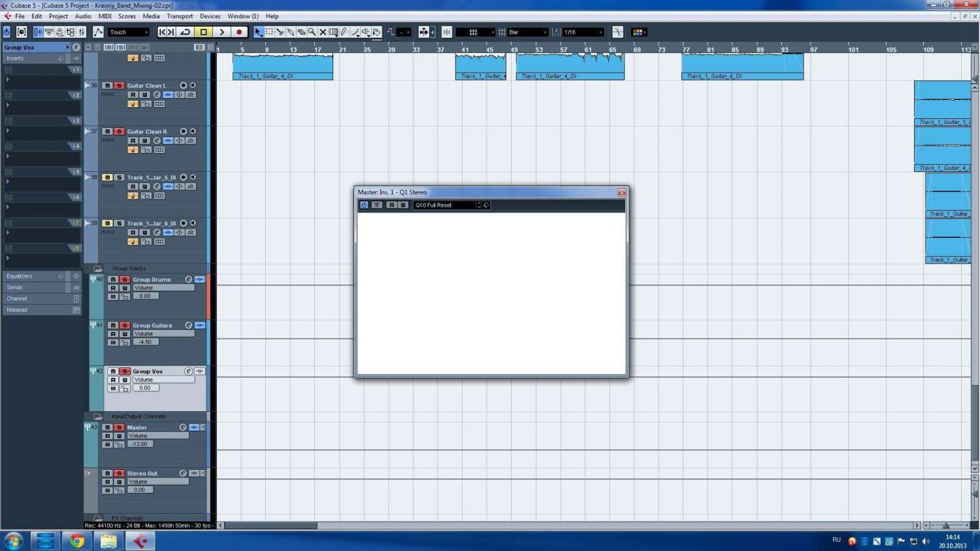Click Group Guitars volume value -4.50
The width and height of the screenshot is (980, 551).
click(145, 342)
